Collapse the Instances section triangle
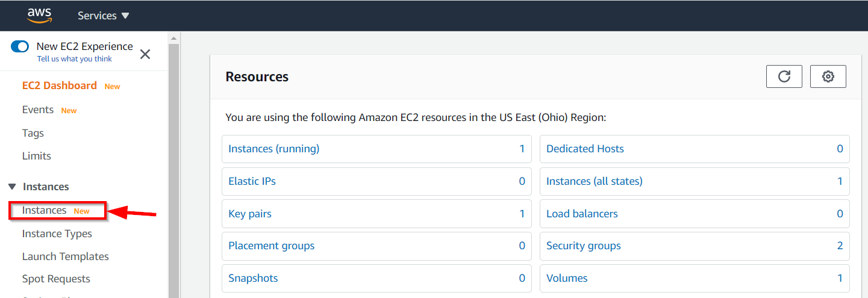The image size is (868, 298). [x=12, y=187]
